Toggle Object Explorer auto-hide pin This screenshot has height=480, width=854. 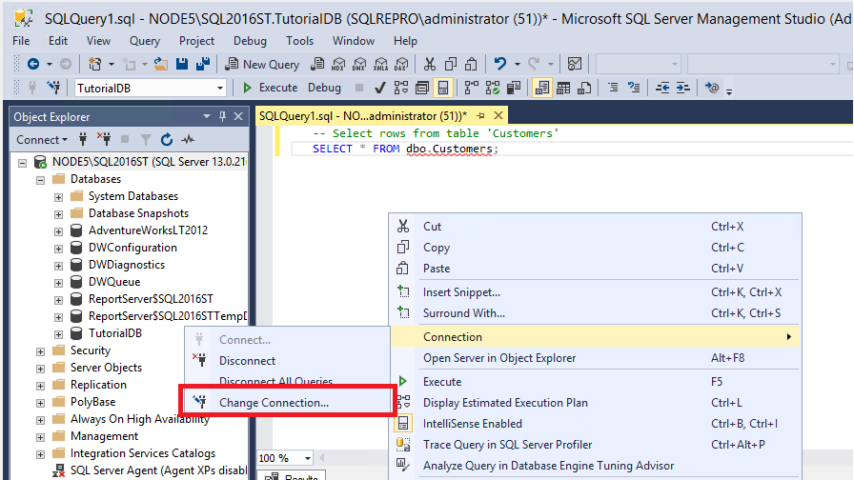[x=222, y=116]
